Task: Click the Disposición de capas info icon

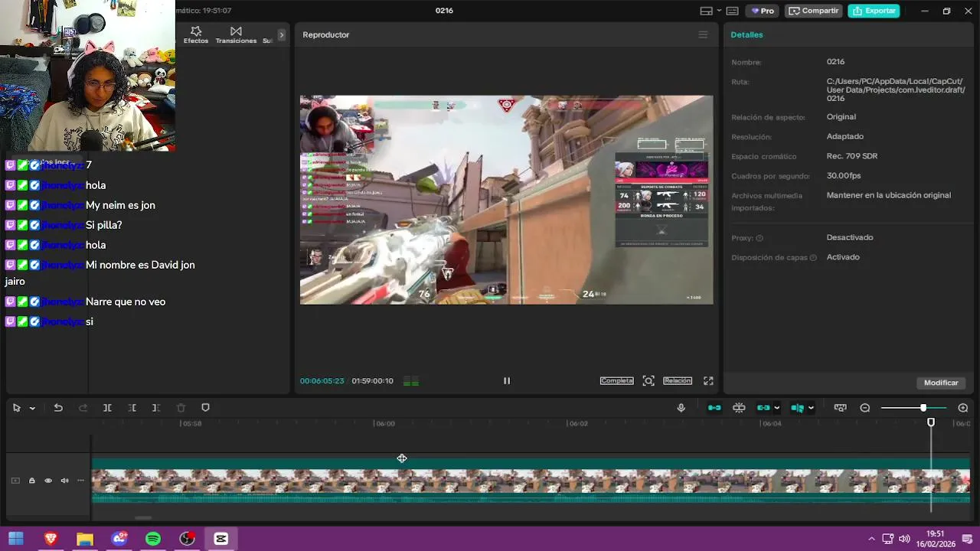Action: [813, 258]
